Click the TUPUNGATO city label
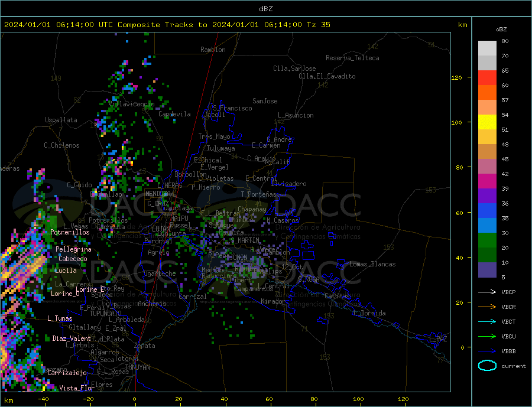 106,314
